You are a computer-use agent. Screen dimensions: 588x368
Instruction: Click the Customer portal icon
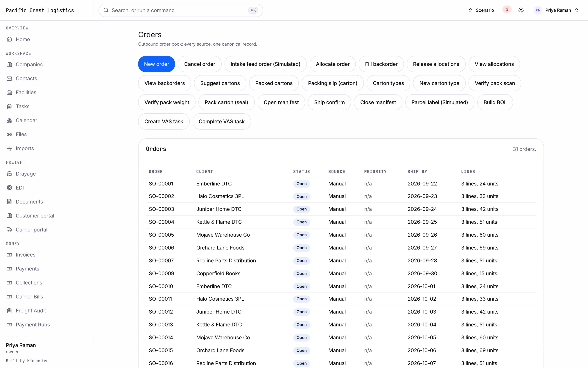click(x=9, y=216)
